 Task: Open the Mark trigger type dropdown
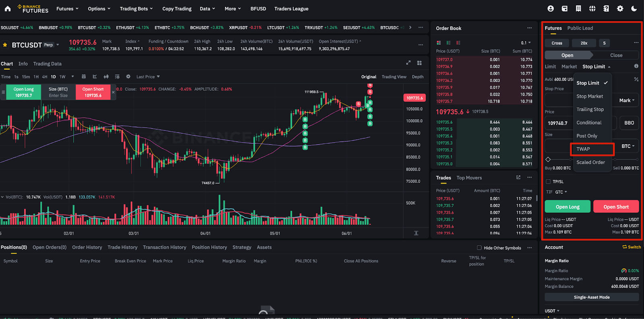pyautogui.click(x=627, y=100)
